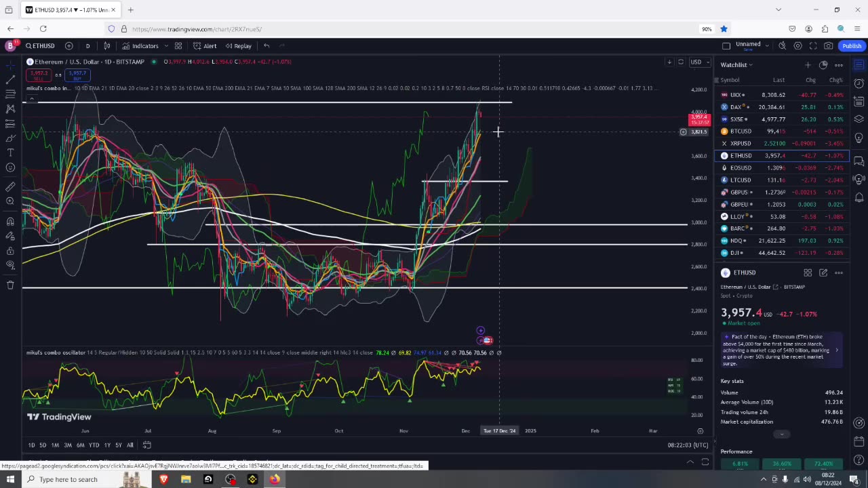Undo the last chart action
The width and height of the screenshot is (868, 488).
[x=267, y=46]
